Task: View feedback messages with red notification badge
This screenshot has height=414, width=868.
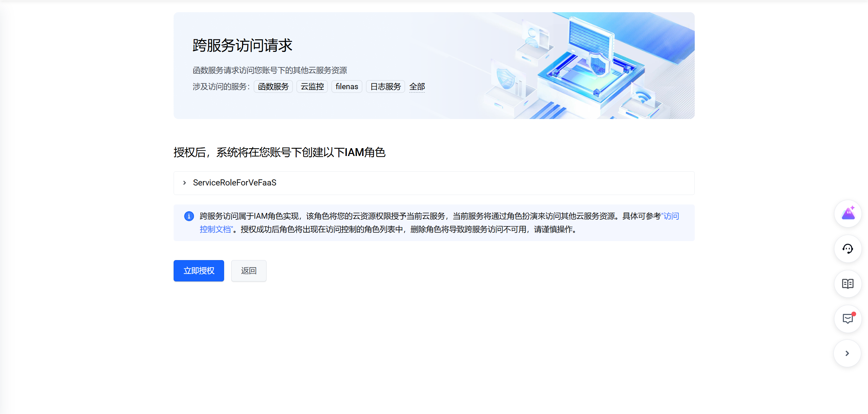Action: (x=847, y=319)
